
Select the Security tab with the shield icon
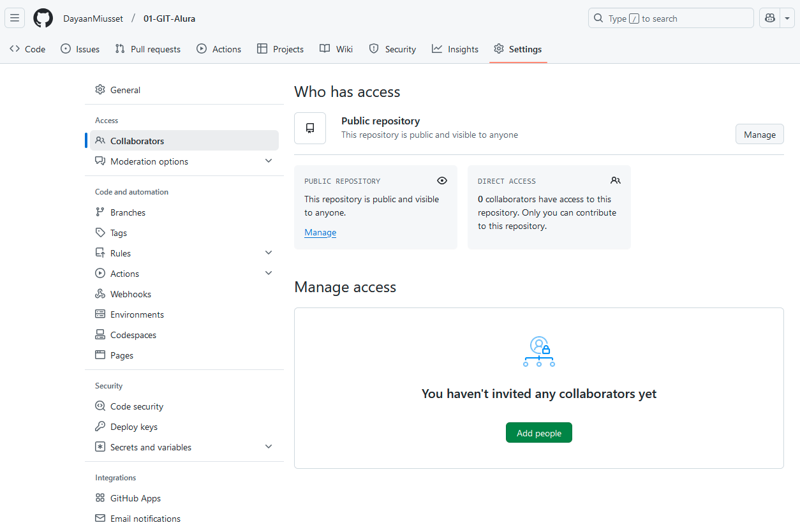point(392,49)
